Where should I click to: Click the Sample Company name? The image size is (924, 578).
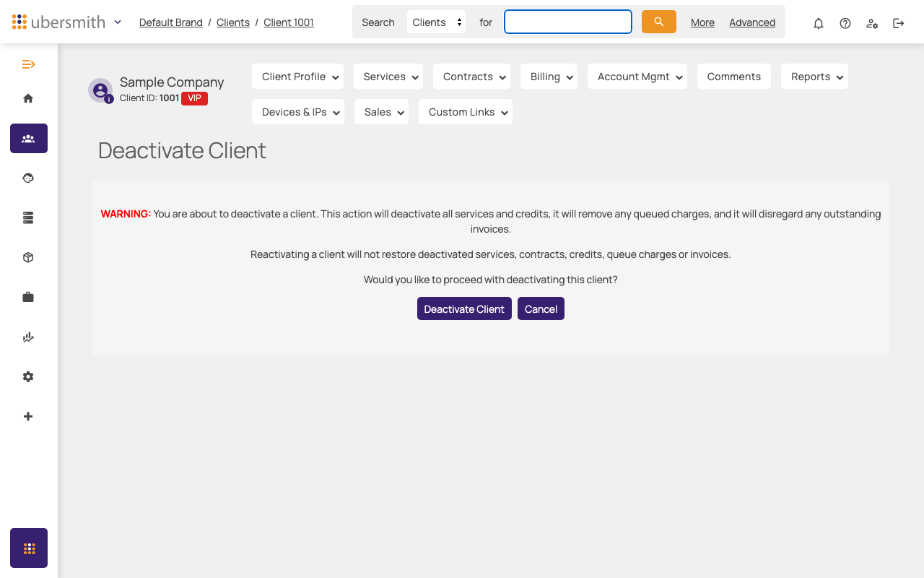172,82
